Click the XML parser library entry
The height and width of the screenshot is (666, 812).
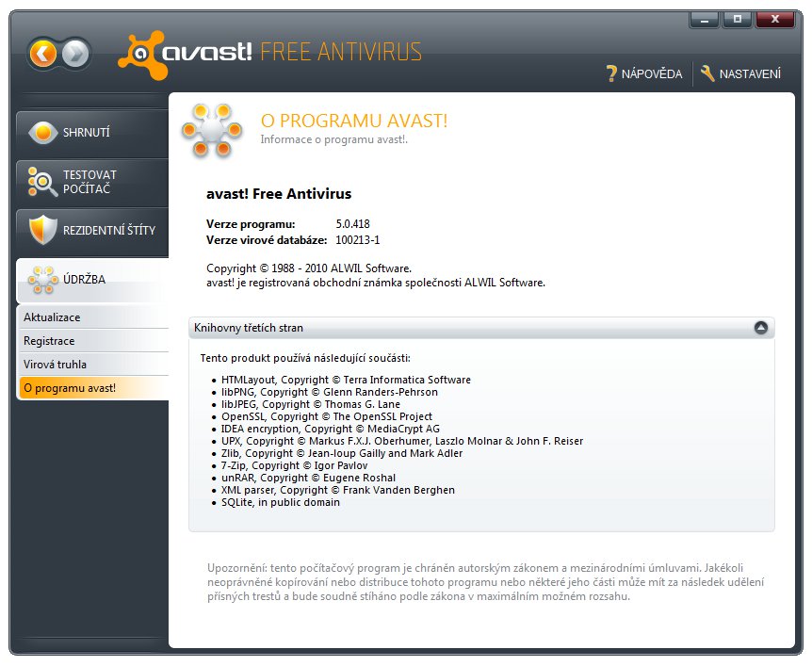pos(338,490)
